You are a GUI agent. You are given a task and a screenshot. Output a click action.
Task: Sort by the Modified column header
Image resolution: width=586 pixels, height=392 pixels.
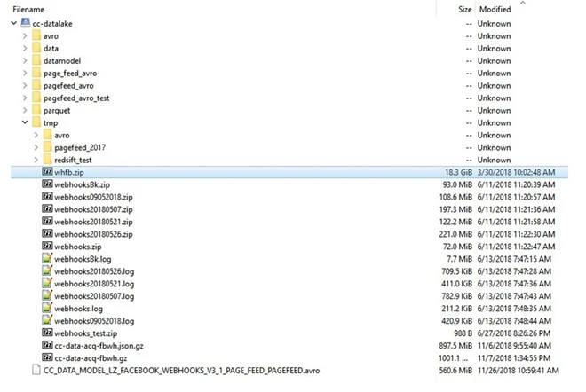[x=495, y=9]
